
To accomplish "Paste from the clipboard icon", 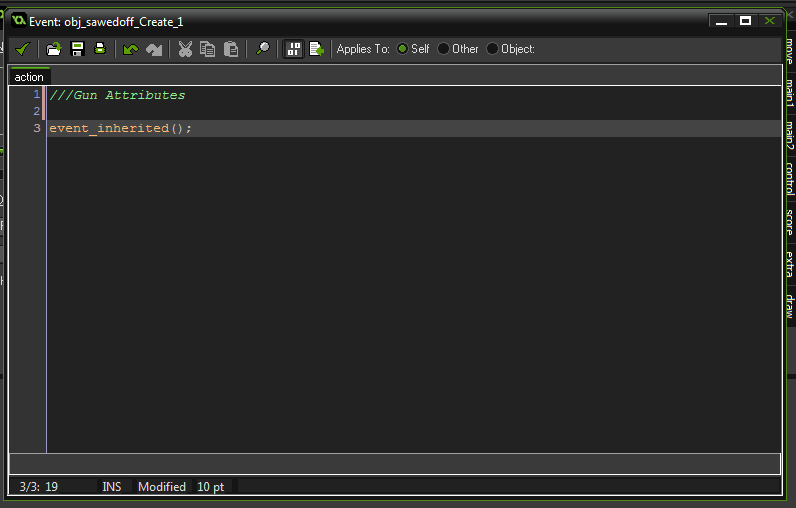I will pyautogui.click(x=231, y=49).
